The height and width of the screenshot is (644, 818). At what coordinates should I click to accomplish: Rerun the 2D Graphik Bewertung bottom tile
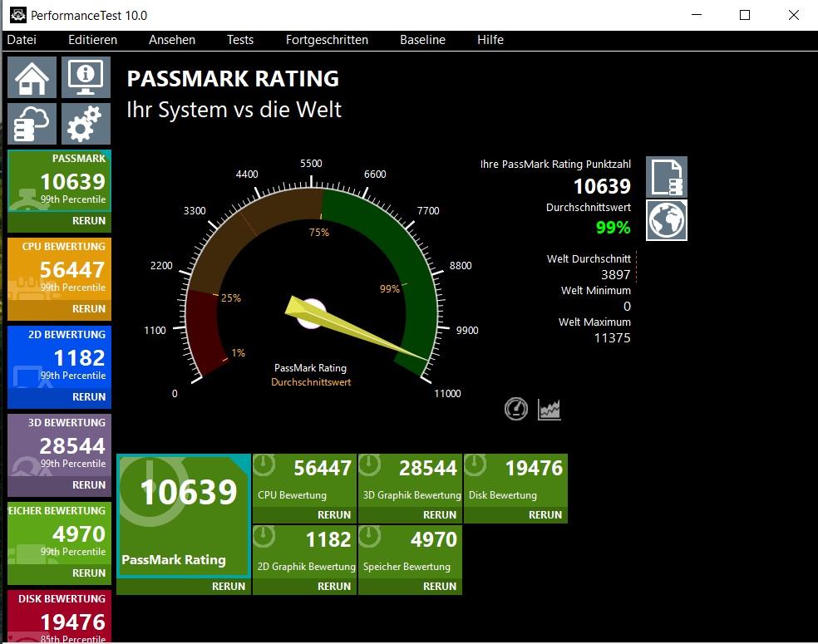click(334, 586)
